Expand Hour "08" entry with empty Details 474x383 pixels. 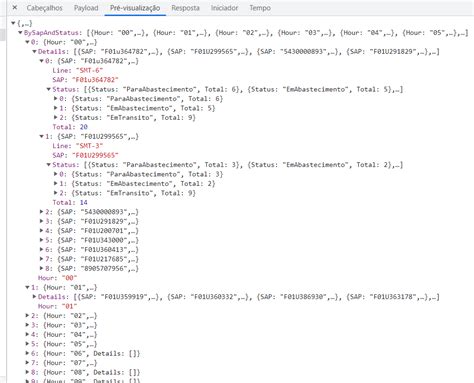click(28, 372)
